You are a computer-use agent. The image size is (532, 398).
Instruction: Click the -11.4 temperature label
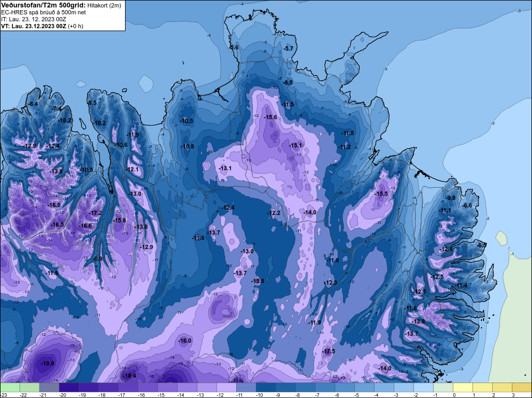(x=462, y=285)
